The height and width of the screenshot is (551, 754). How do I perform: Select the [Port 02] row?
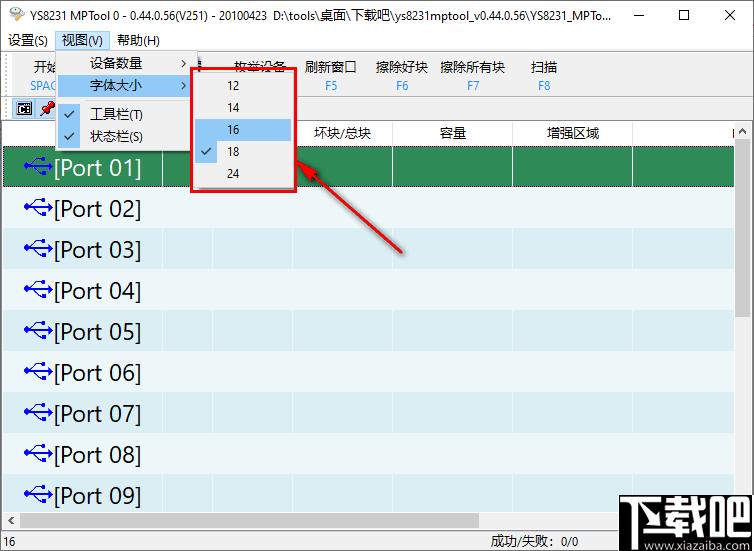point(368,208)
